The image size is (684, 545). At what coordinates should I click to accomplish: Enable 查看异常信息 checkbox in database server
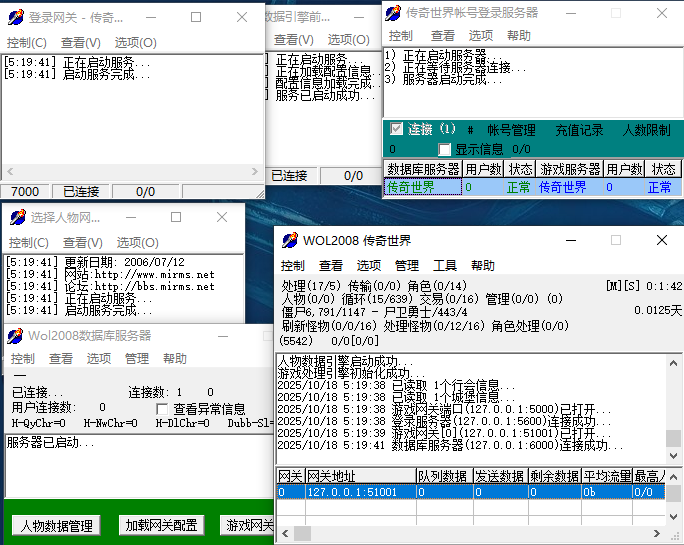point(162,409)
